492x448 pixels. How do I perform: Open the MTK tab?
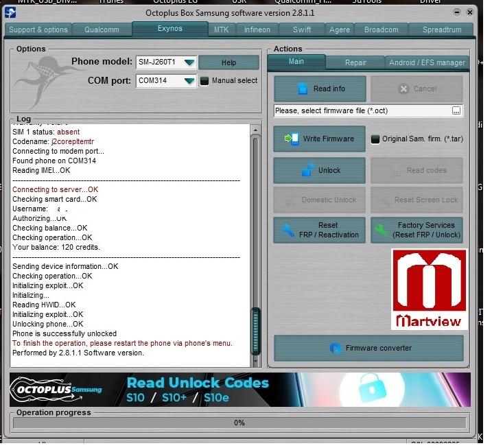(222, 30)
